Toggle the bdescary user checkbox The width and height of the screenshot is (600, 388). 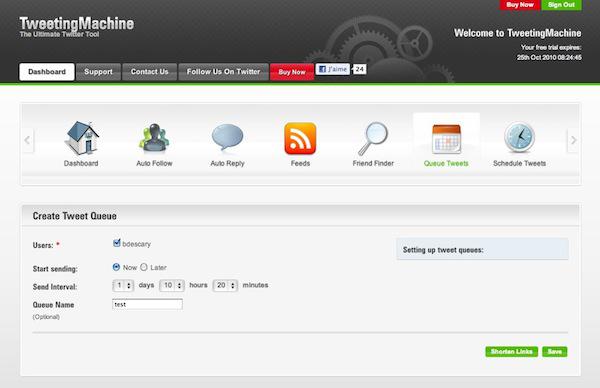click(117, 243)
